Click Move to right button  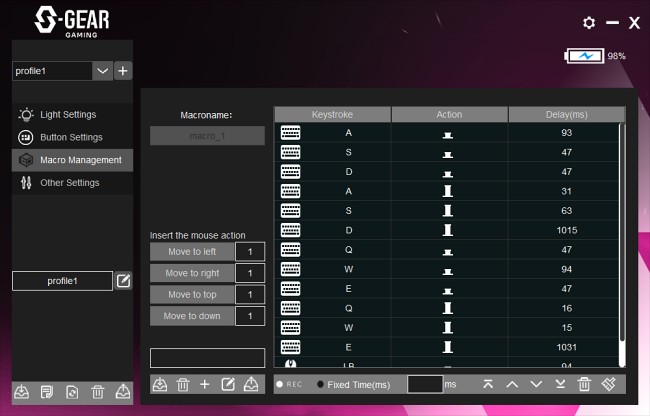click(192, 273)
